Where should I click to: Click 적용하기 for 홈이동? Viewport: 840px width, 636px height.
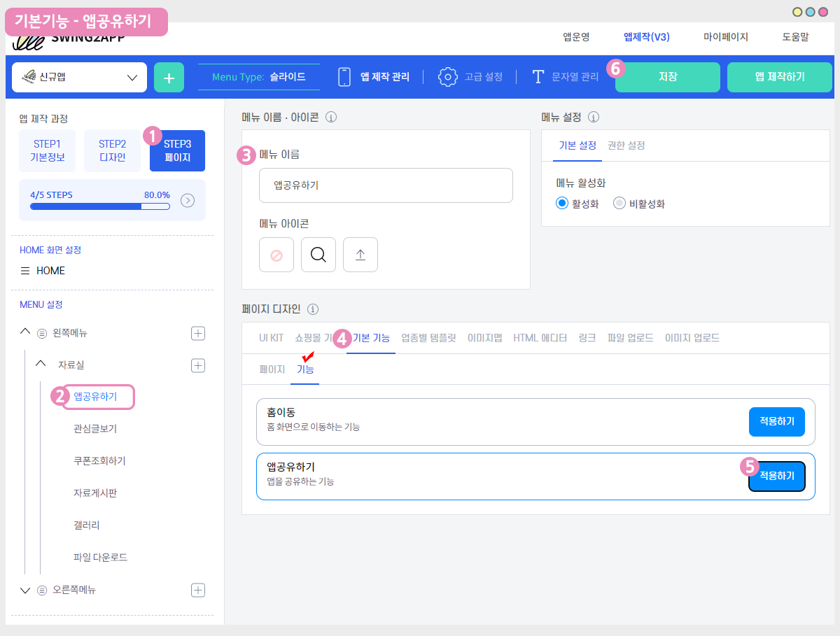[x=776, y=421]
